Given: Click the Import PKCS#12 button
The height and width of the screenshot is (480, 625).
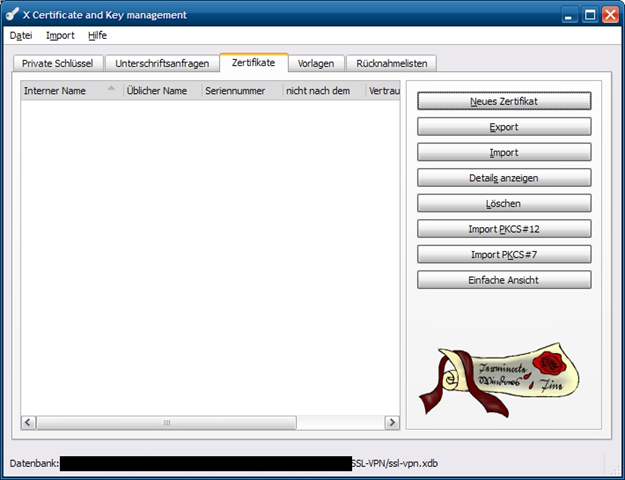Looking at the screenshot, I should click(x=504, y=229).
